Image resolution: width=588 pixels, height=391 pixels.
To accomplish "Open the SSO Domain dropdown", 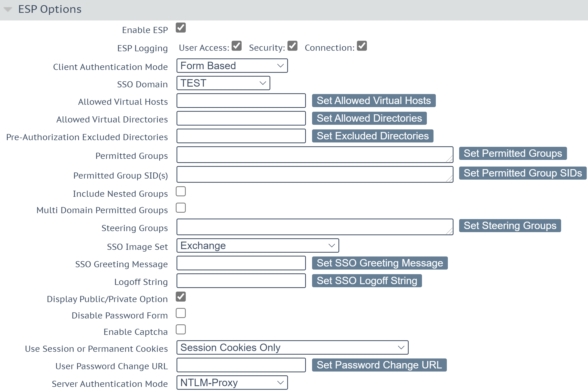I will click(223, 83).
